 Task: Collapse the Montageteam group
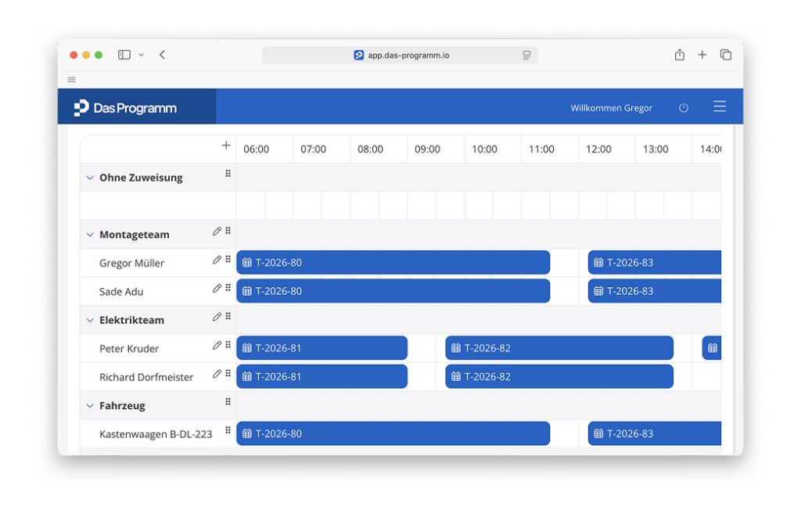click(90, 235)
